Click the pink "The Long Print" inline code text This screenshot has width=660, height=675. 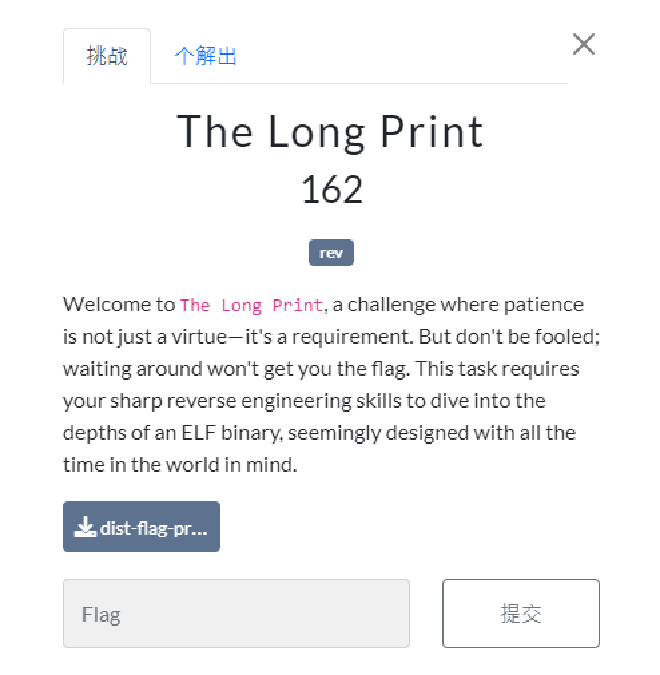click(251, 305)
